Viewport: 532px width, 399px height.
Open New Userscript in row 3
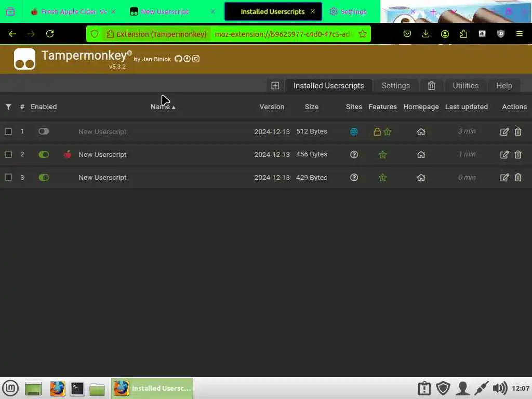pyautogui.click(x=102, y=178)
